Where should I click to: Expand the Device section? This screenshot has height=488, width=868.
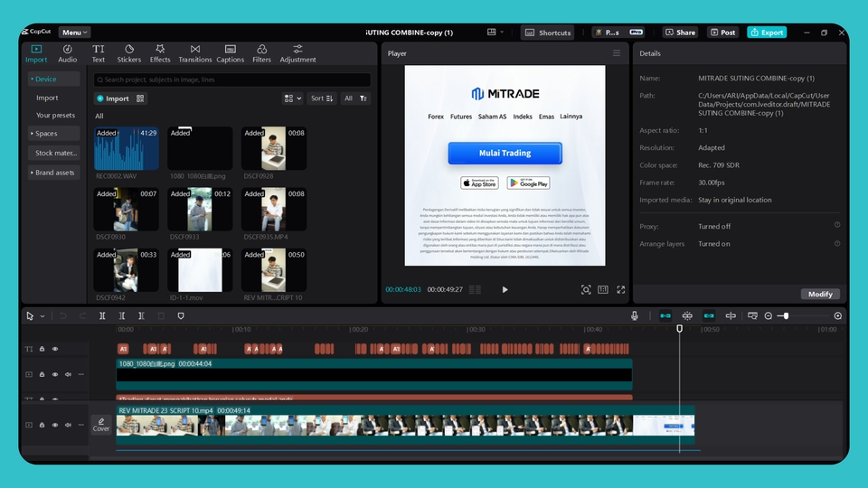click(54, 80)
